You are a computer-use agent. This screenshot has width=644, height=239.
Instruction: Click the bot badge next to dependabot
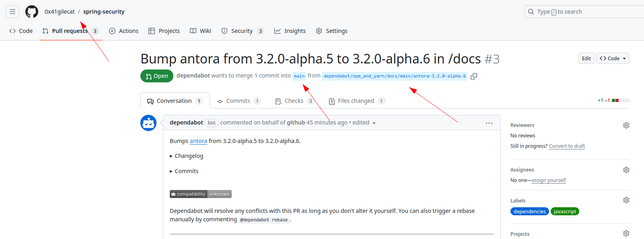212,123
